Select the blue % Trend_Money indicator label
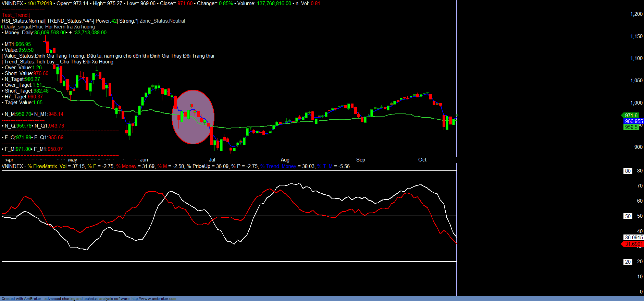The image size is (644, 301). [278, 166]
